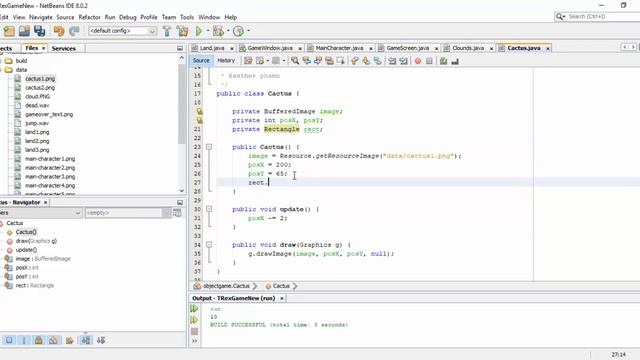The height and width of the screenshot is (360, 640).
Task: Click the Redo arrow icon
Action: [74, 31]
